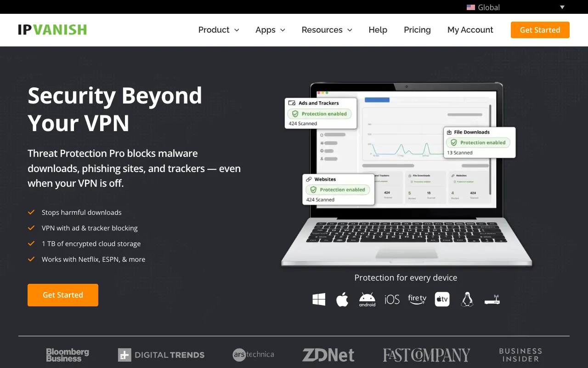Click the 'Security Beyond Your VPN' headline
The height and width of the screenshot is (368, 588).
click(x=115, y=109)
